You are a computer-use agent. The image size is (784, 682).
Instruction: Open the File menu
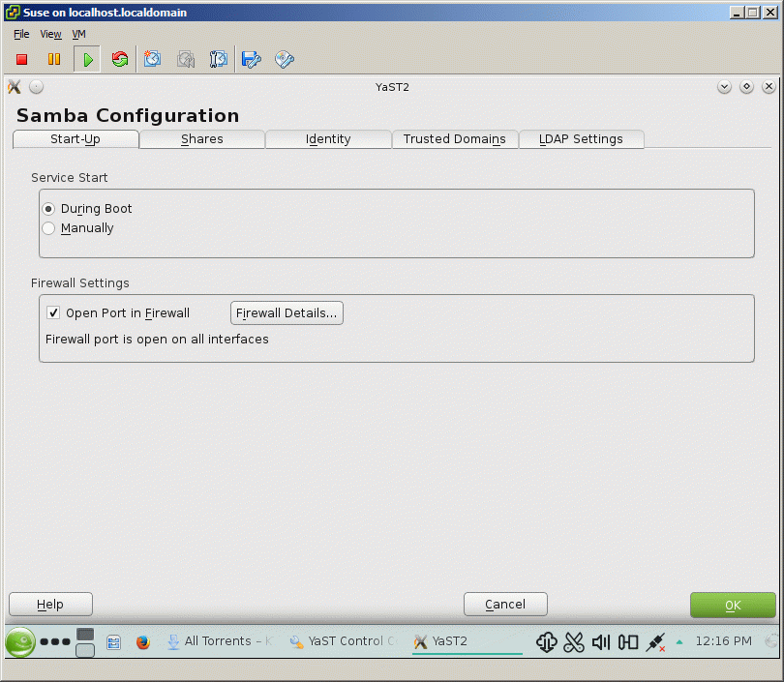(21, 34)
